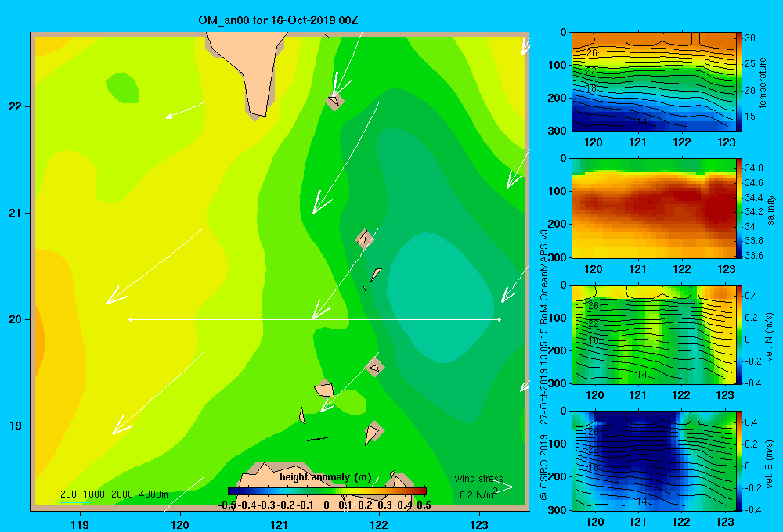This screenshot has height=532, width=783.
Task: Click the 26 contour label in temperature panel
Action: click(592, 53)
